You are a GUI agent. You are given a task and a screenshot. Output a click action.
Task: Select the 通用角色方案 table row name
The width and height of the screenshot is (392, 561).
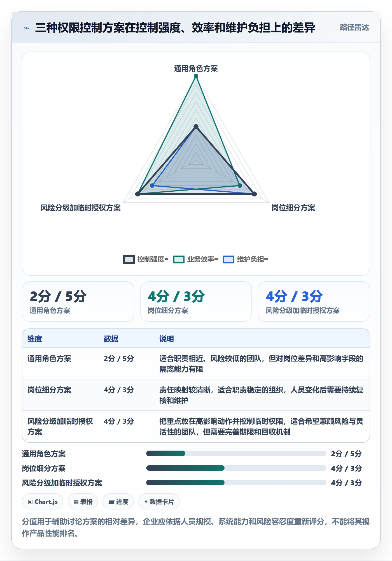[49, 358]
